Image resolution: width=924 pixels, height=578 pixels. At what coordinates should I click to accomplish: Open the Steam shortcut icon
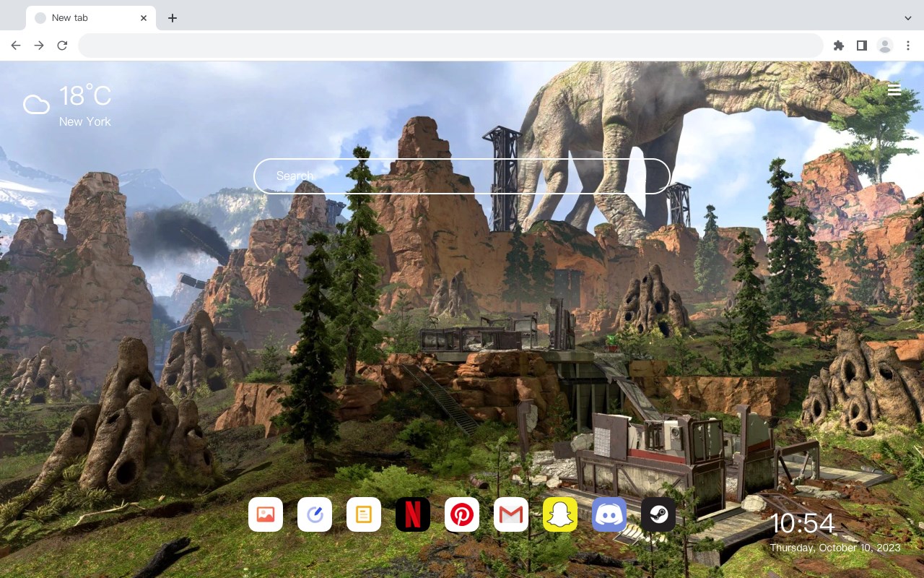pos(658,514)
